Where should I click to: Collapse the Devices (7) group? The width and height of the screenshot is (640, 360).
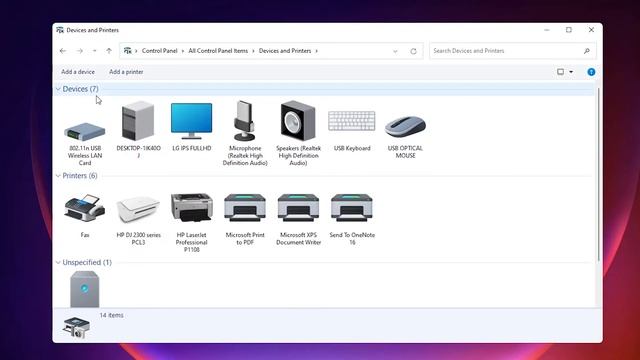click(x=58, y=89)
